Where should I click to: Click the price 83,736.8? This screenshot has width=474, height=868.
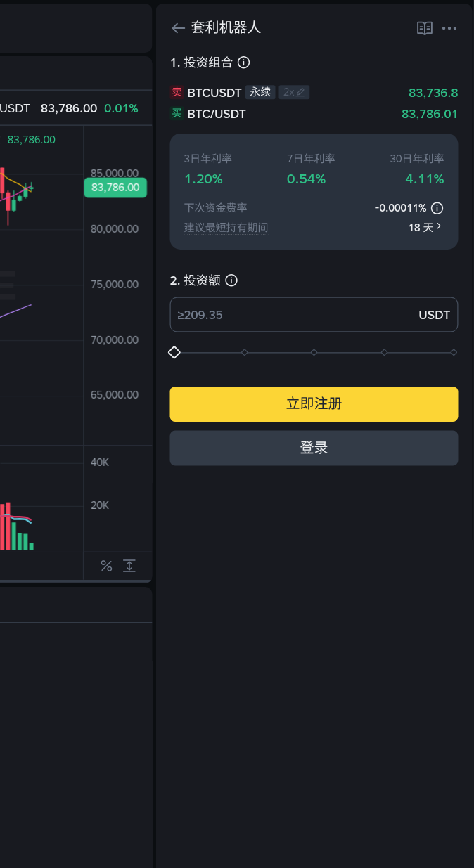(x=433, y=93)
